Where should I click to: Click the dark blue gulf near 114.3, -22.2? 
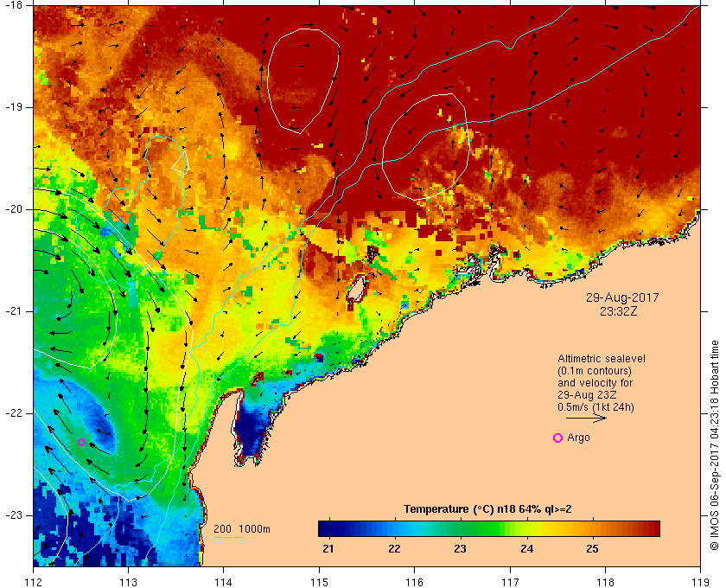pyautogui.click(x=250, y=429)
